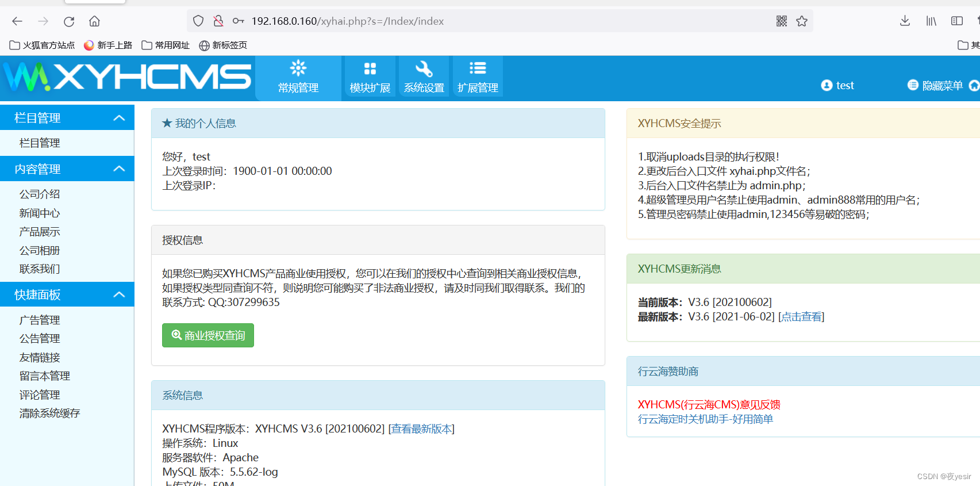Click the 系统信息 panel heading
Screen dimensions: 980x486
[378, 396]
